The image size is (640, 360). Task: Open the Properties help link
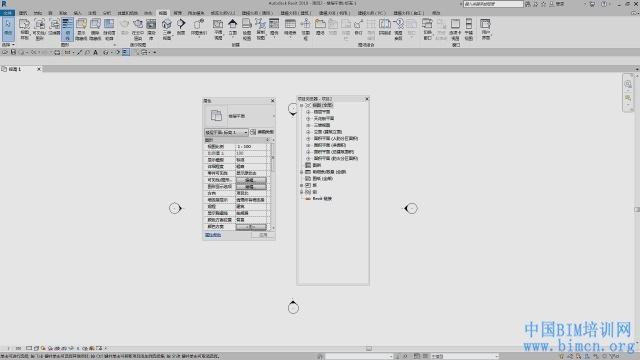click(x=213, y=235)
